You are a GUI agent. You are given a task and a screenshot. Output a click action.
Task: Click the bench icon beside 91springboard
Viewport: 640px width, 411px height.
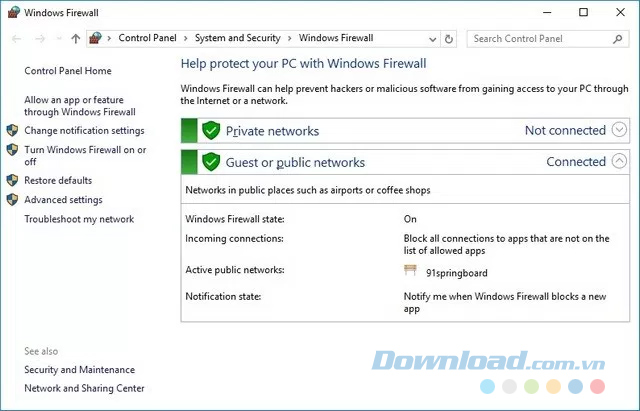tap(410, 270)
